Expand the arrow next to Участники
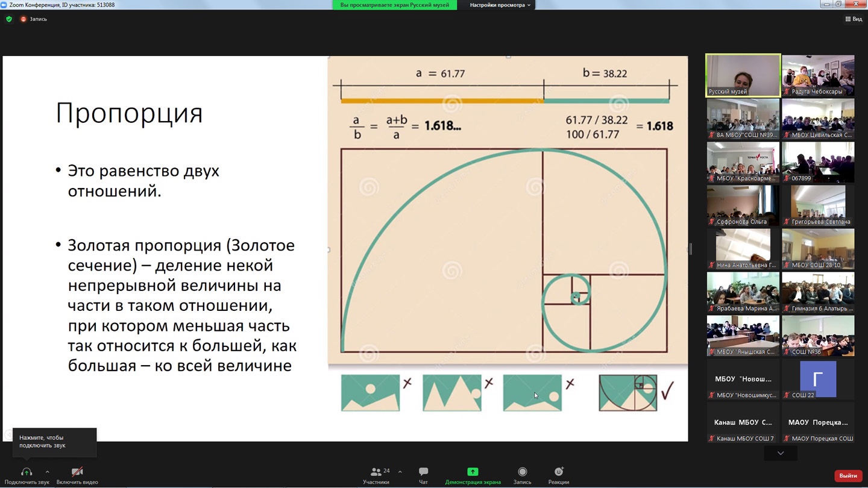This screenshot has height=488, width=868. click(x=400, y=472)
